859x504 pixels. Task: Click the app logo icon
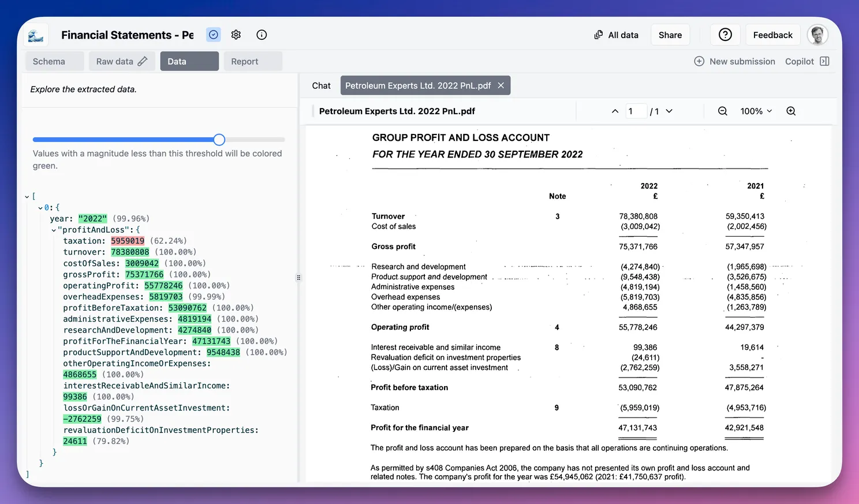(36, 36)
